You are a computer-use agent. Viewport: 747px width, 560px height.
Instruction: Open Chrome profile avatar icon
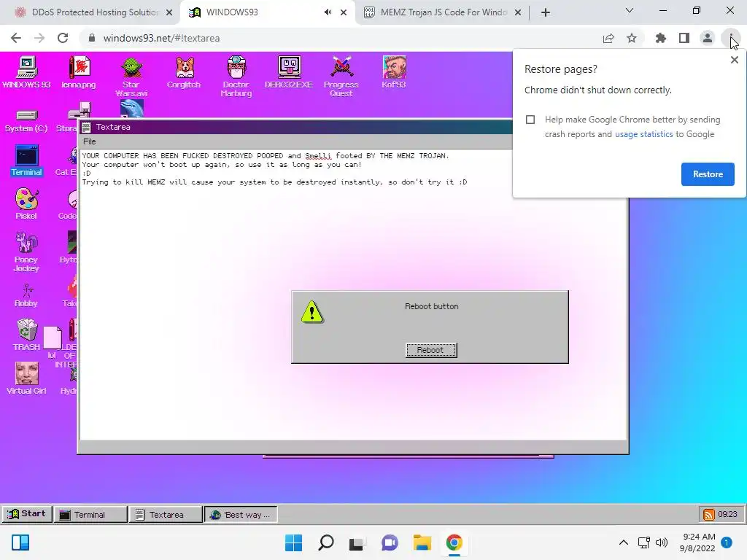(708, 38)
